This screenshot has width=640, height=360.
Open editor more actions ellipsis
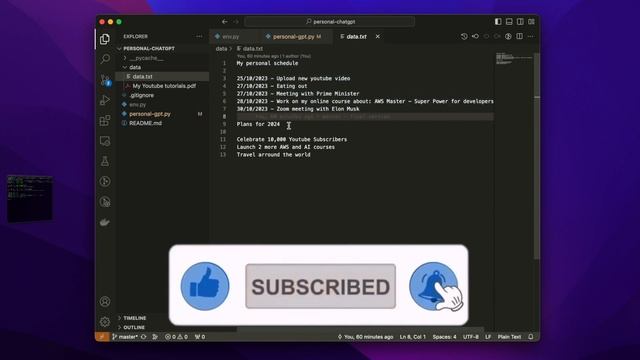(x=531, y=36)
